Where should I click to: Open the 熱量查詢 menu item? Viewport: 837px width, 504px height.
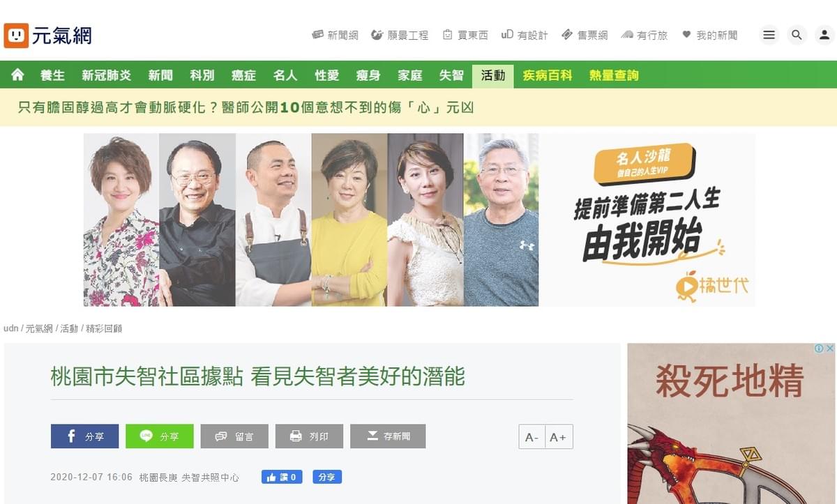point(614,75)
